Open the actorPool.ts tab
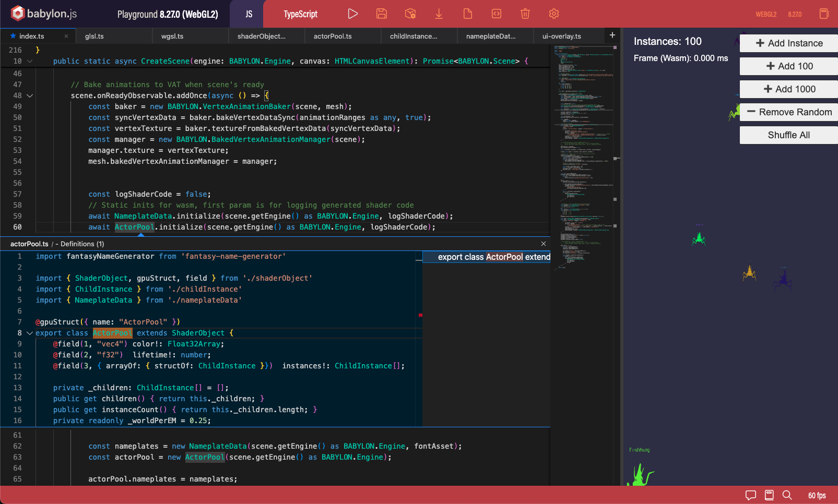838x504 pixels. click(x=333, y=36)
